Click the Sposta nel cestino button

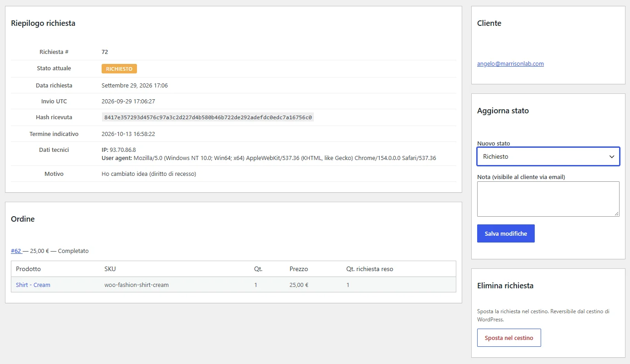click(x=509, y=338)
